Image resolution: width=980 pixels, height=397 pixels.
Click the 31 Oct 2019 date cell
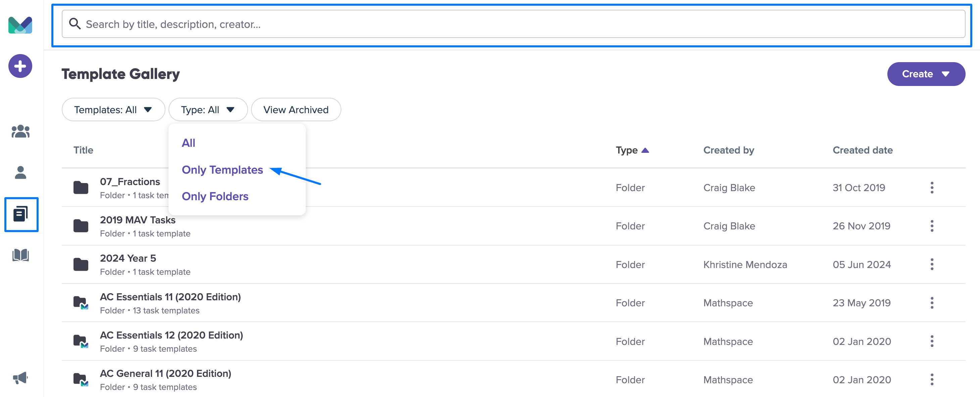click(x=859, y=188)
